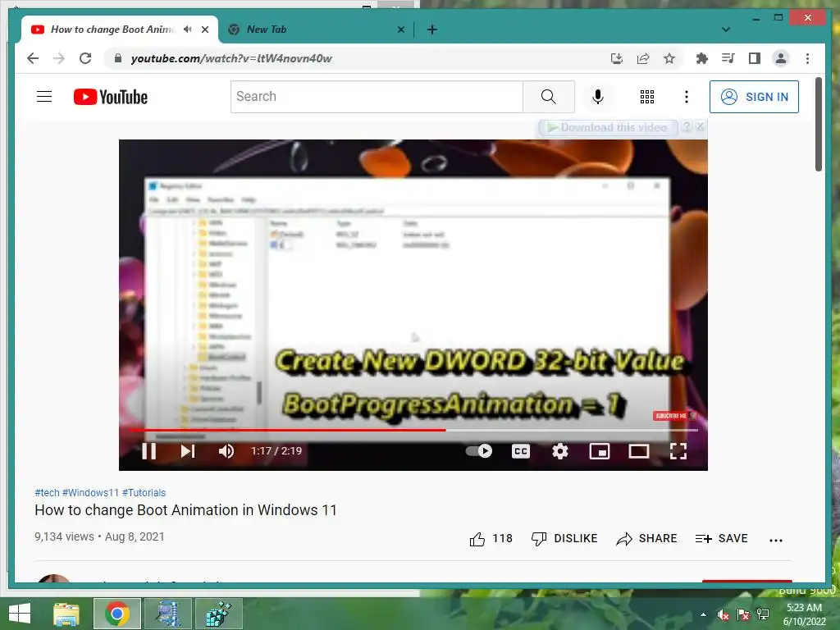Open YouTube hamburger guide menu
The width and height of the screenshot is (840, 630).
click(44, 97)
